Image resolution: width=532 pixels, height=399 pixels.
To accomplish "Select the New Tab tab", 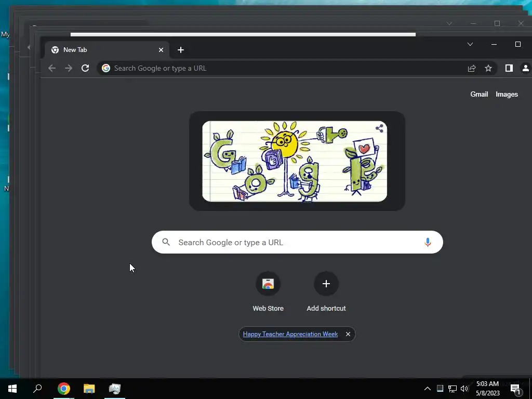I will 107,50.
